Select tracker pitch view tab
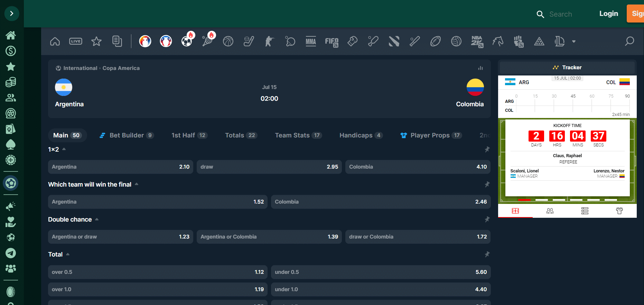The width and height of the screenshot is (644, 305). click(x=515, y=211)
